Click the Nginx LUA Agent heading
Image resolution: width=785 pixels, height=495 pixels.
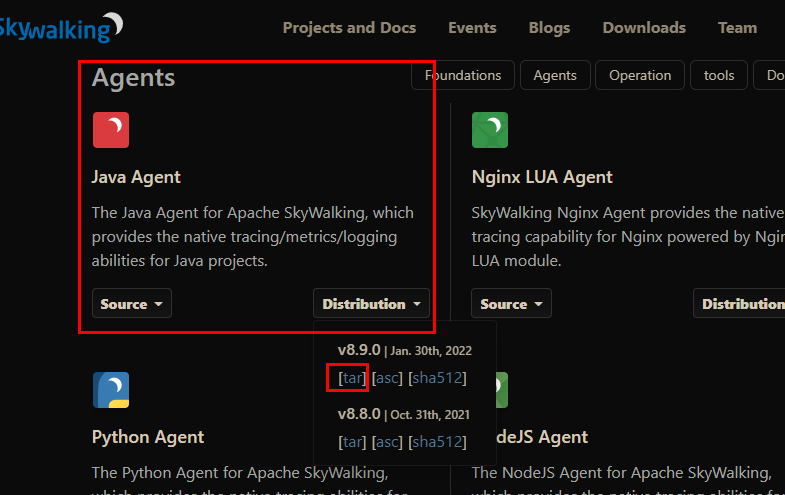[542, 177]
